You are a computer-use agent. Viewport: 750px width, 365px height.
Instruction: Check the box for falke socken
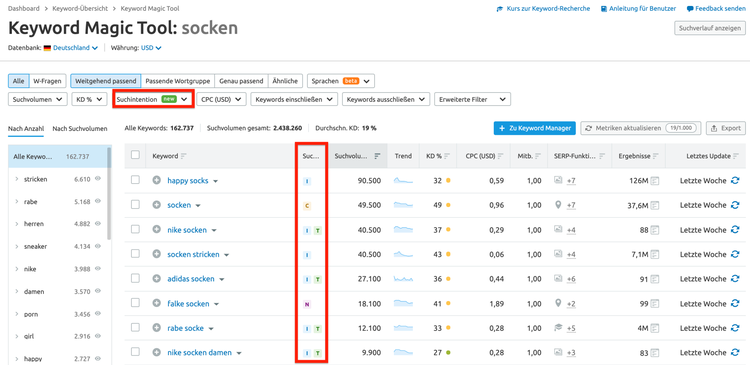[135, 303]
